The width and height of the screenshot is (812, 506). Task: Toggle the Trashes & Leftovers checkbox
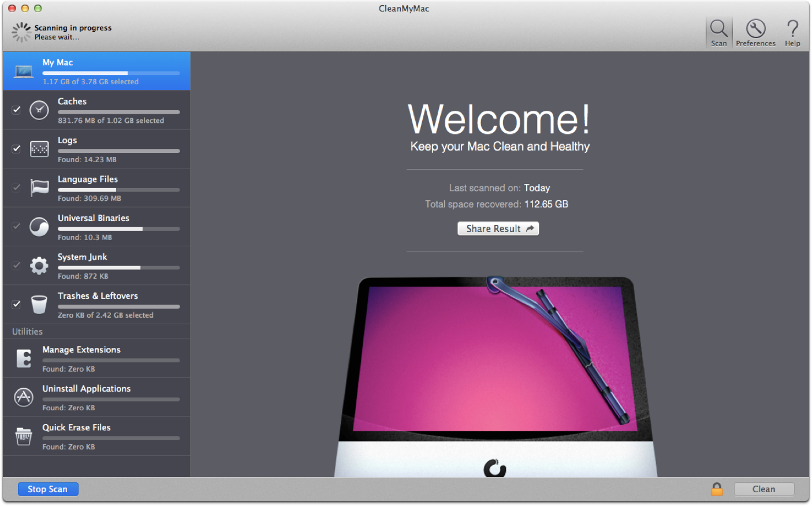[16, 304]
